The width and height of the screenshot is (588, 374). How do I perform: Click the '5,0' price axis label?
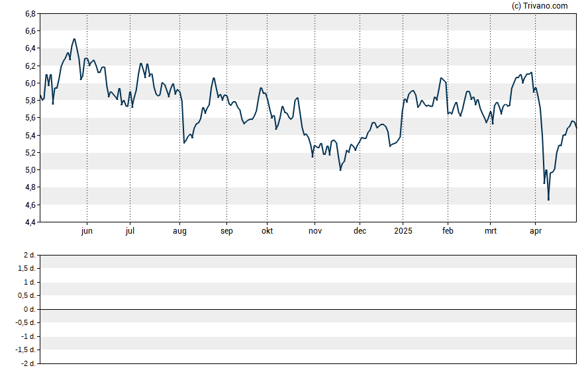30,170
